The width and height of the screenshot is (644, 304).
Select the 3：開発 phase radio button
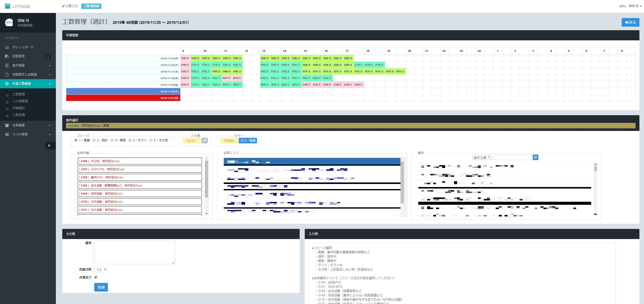112,140
